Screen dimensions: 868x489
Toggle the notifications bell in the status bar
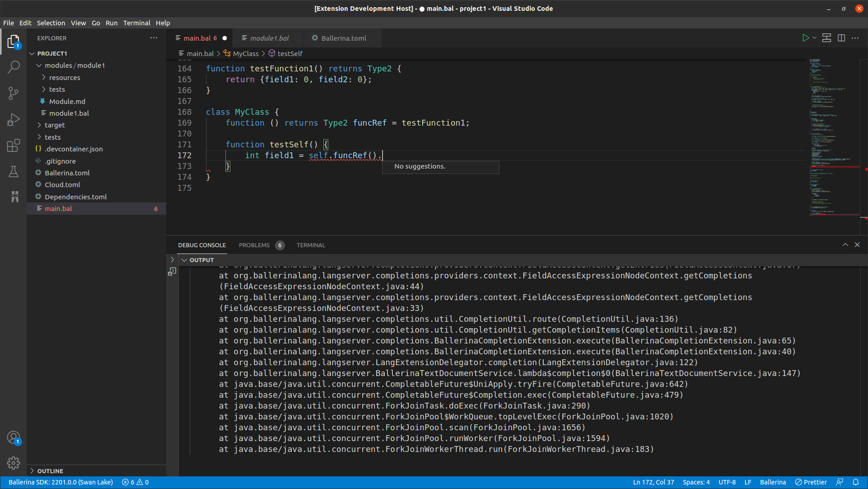click(855, 482)
